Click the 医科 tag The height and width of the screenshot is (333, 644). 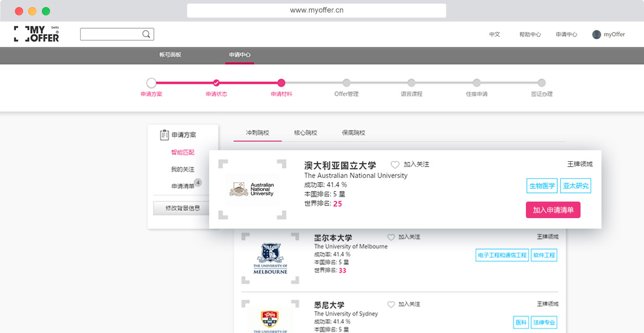[521, 323]
